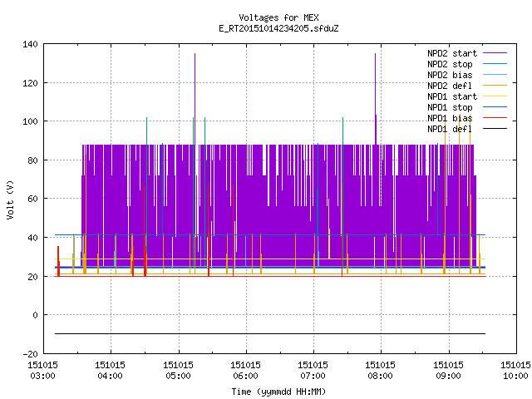This screenshot has height=399, width=532.
Task: Click the red line sample beside NPD1 bias
Action: (x=495, y=118)
